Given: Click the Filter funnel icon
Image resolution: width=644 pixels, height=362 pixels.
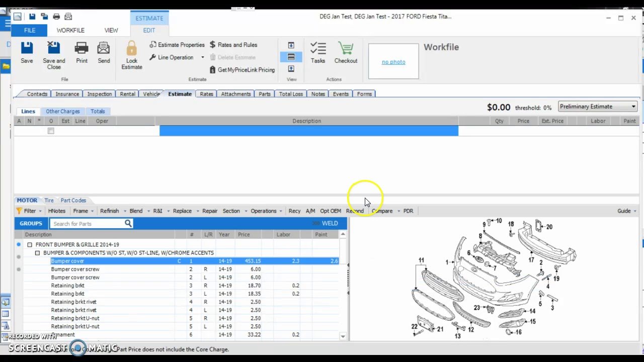Looking at the screenshot, I should tap(19, 211).
